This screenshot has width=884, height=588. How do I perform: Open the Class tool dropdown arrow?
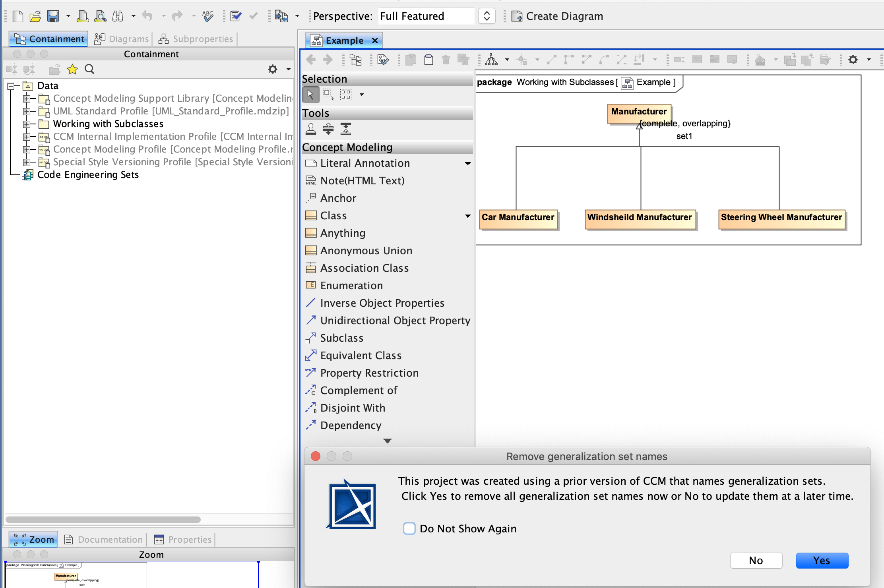(x=467, y=216)
